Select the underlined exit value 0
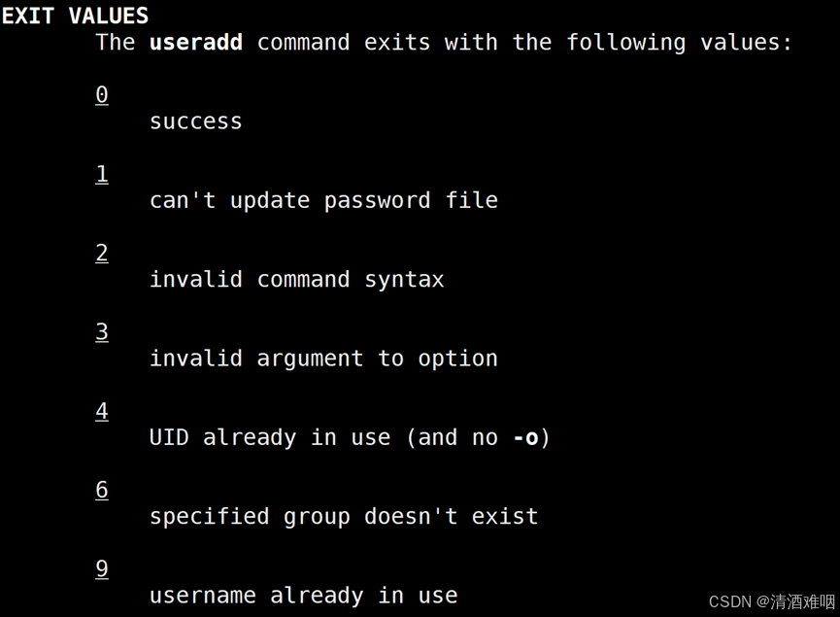The image size is (840, 617). pyautogui.click(x=102, y=95)
